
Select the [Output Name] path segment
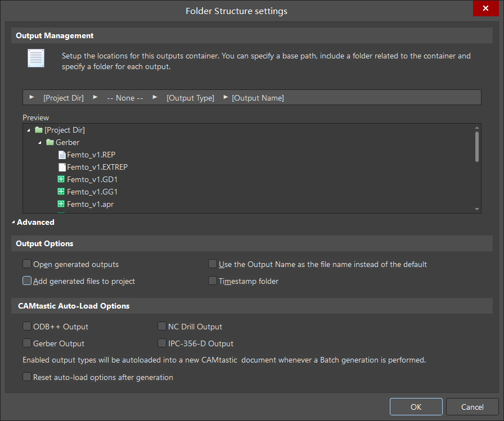(258, 98)
